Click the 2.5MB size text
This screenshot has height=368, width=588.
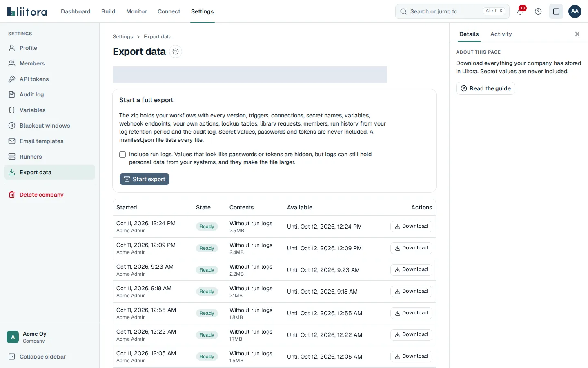237,231
